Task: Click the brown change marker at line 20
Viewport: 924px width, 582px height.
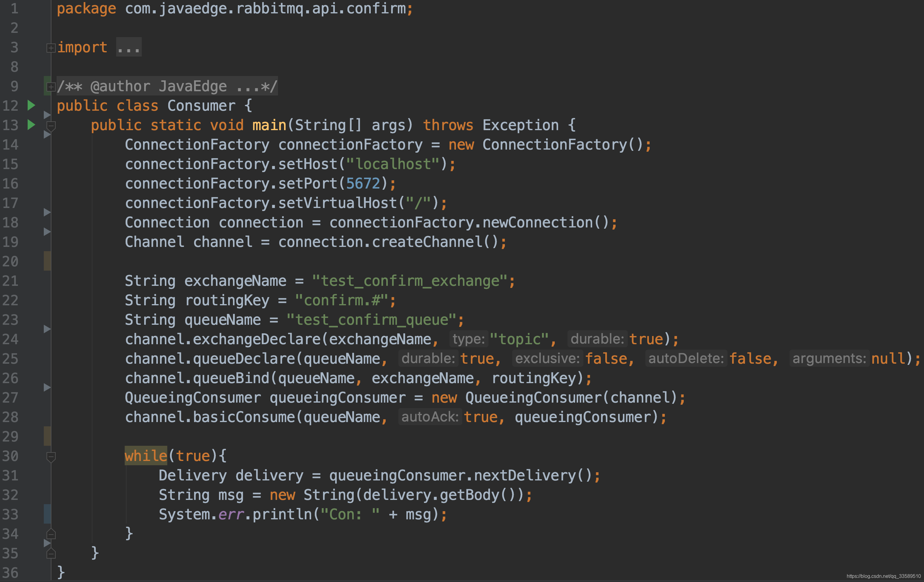Action: tap(47, 261)
